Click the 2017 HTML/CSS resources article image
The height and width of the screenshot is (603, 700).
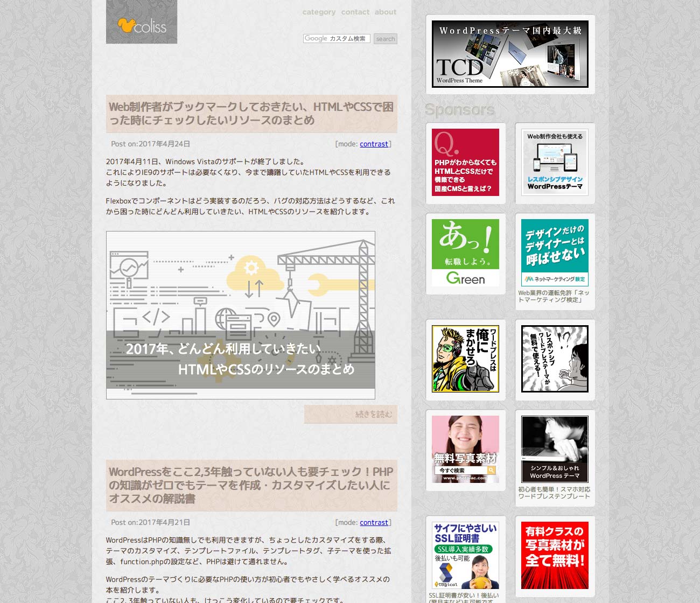241,315
